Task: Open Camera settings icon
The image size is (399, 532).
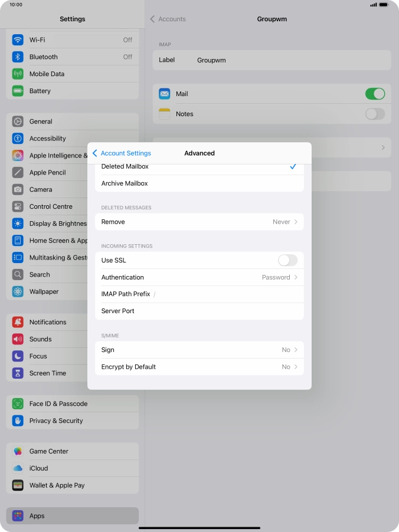Action: point(18,190)
